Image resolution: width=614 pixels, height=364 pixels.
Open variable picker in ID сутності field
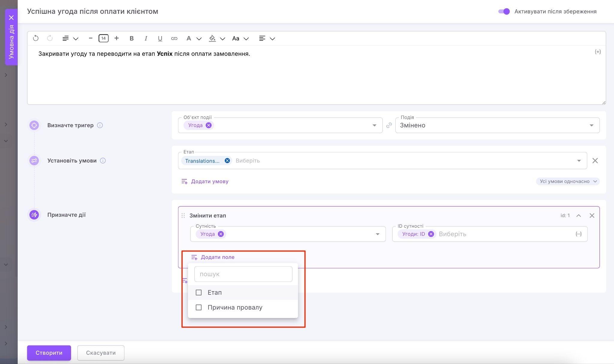click(x=578, y=234)
